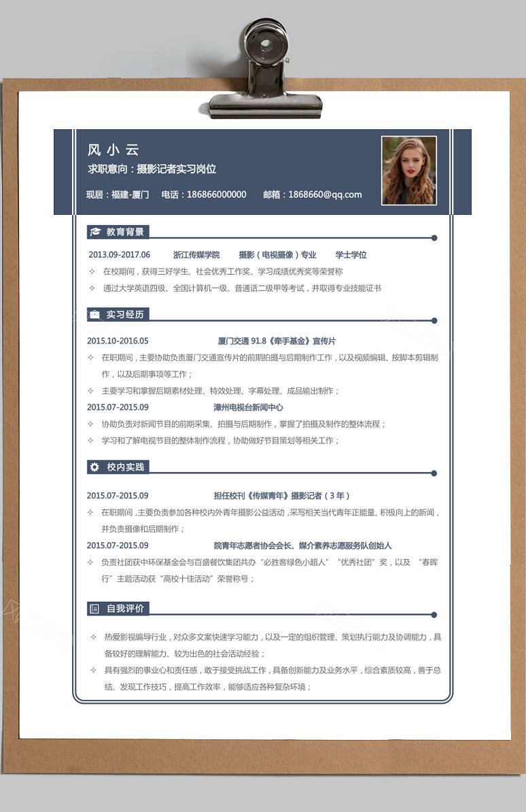The width and height of the screenshot is (526, 812).
Task: Click the 现居：福建-厦门 text
Action: click(118, 194)
